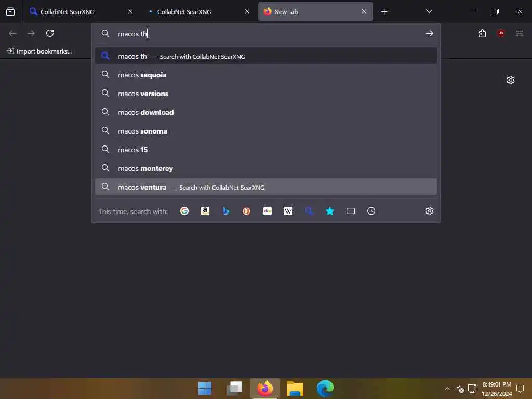Viewport: 532px width, 399px height.
Task: Open search settings gear in dropdown
Action: (430, 211)
